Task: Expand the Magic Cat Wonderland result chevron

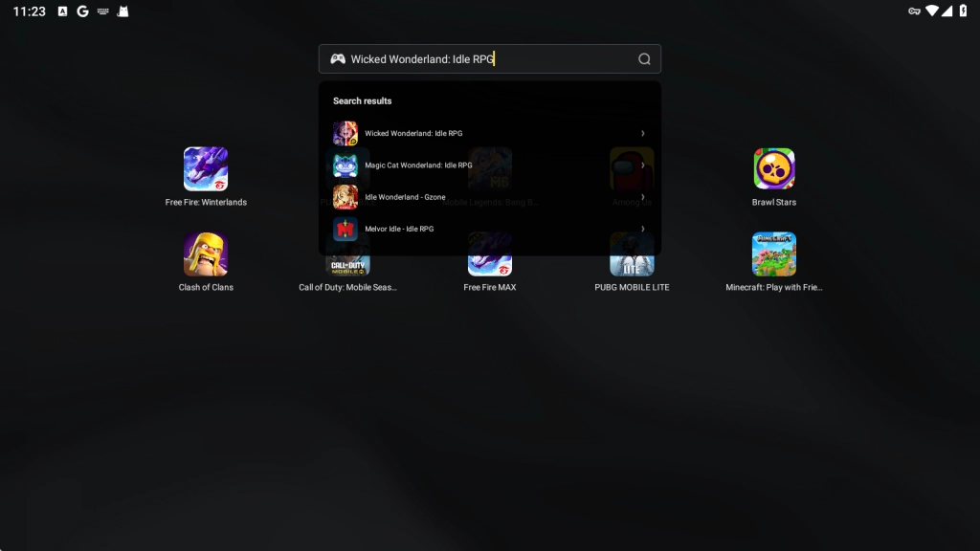Action: 642,165
